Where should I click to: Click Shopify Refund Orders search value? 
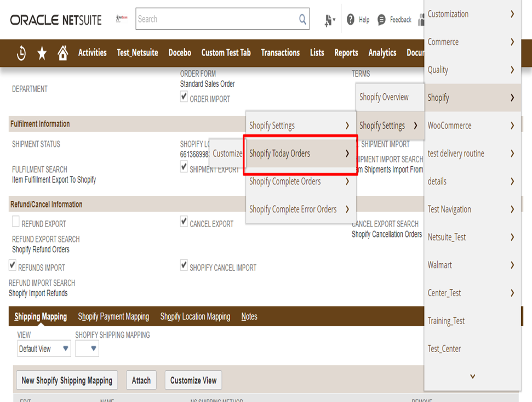(x=41, y=250)
